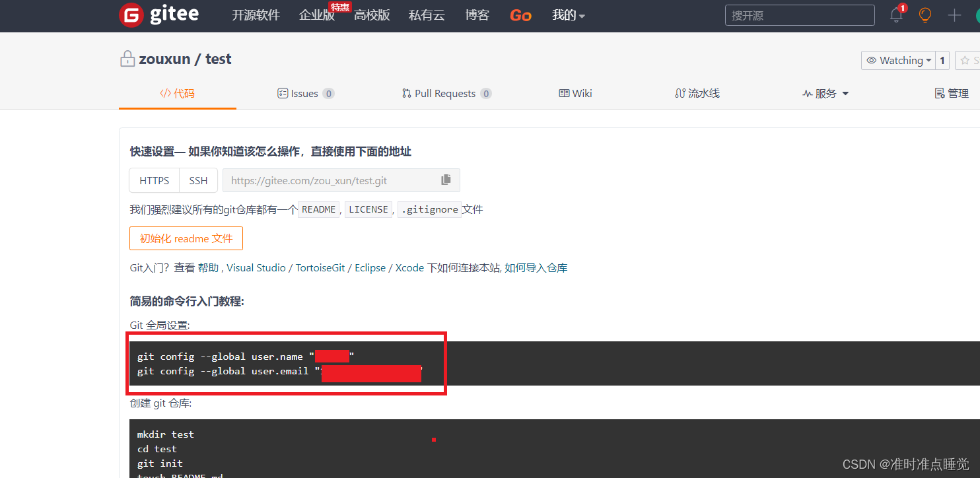Open the zouxun owner link
Image resolution: width=980 pixels, height=478 pixels.
[164, 59]
